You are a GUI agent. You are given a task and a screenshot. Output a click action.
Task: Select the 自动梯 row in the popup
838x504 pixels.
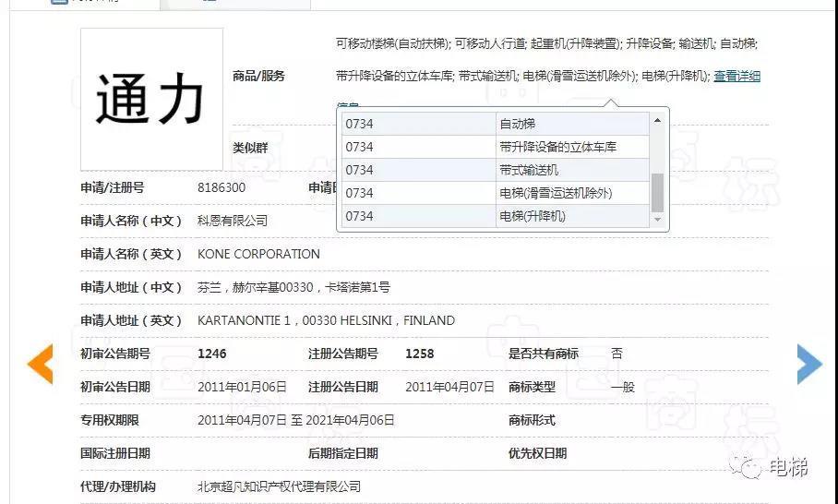[x=517, y=124]
